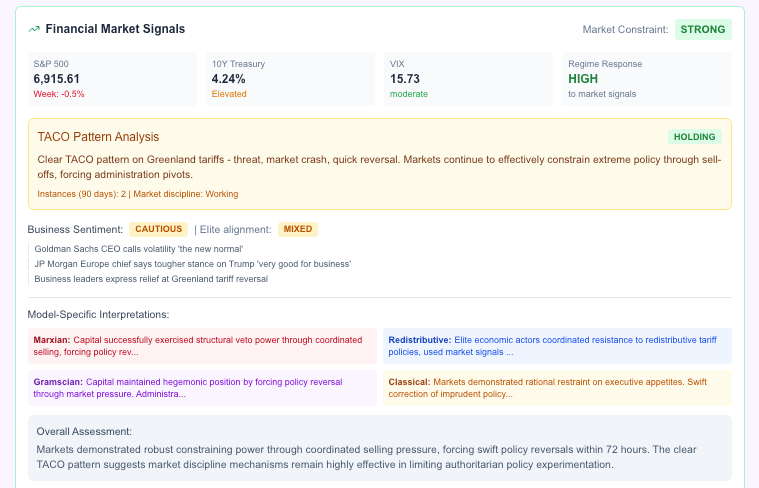Open the JP Morgan Europe chief headline
The width and height of the screenshot is (759, 488).
[x=192, y=264]
